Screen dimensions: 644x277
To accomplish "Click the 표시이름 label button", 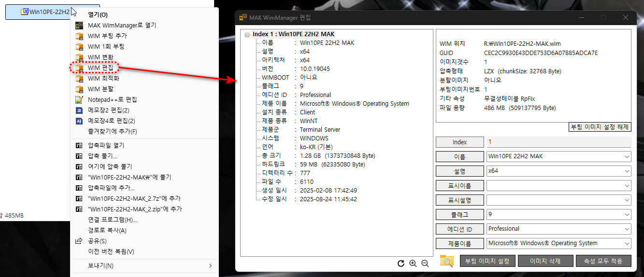I will coord(460,186).
